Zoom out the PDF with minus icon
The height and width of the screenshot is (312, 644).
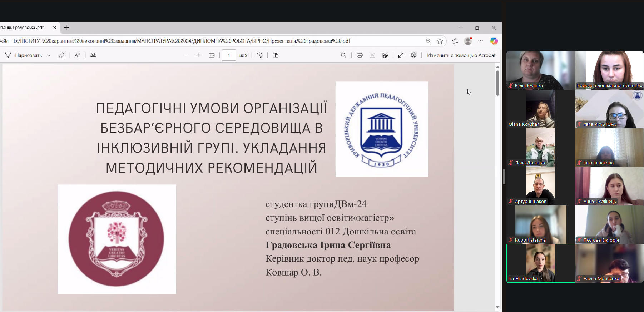(x=186, y=55)
